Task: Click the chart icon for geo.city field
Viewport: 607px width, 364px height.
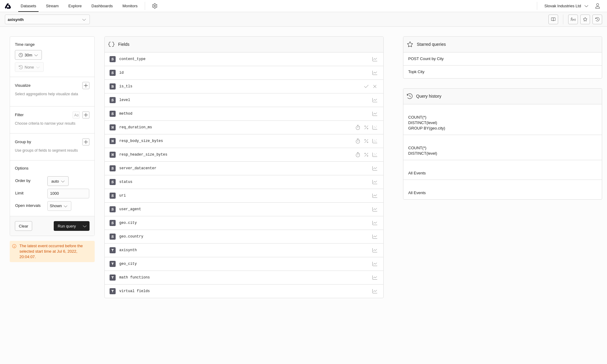Action: (x=375, y=223)
